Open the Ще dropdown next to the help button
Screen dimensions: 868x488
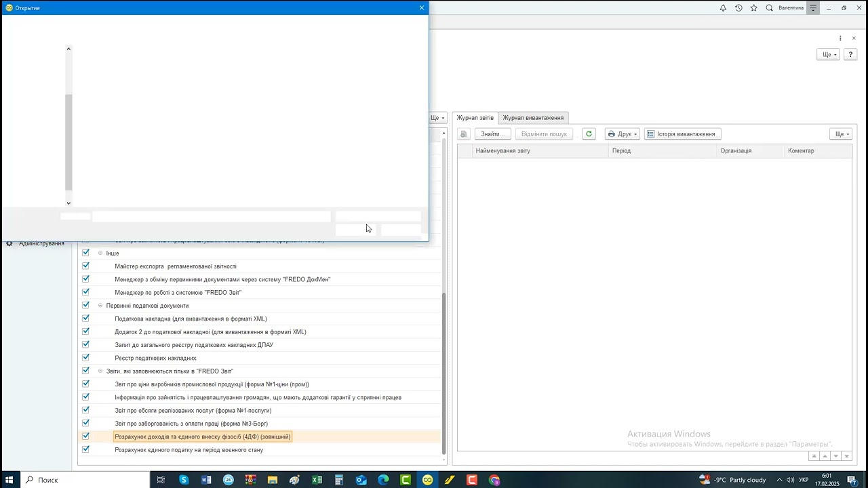pyautogui.click(x=828, y=54)
